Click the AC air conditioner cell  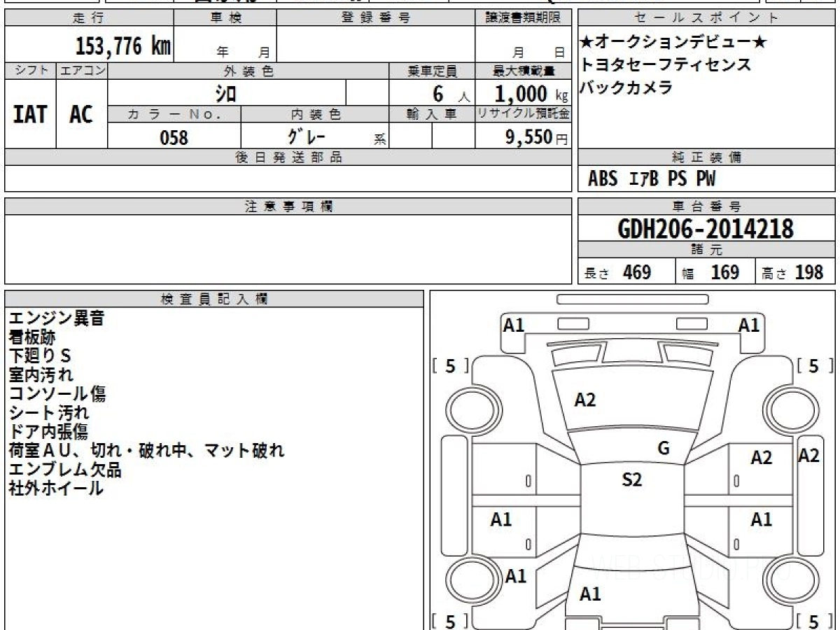81,114
